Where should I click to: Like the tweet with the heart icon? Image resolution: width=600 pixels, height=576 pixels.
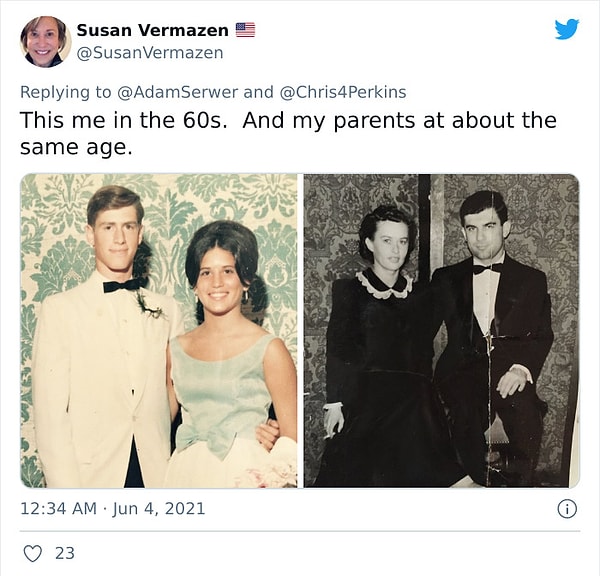32,553
